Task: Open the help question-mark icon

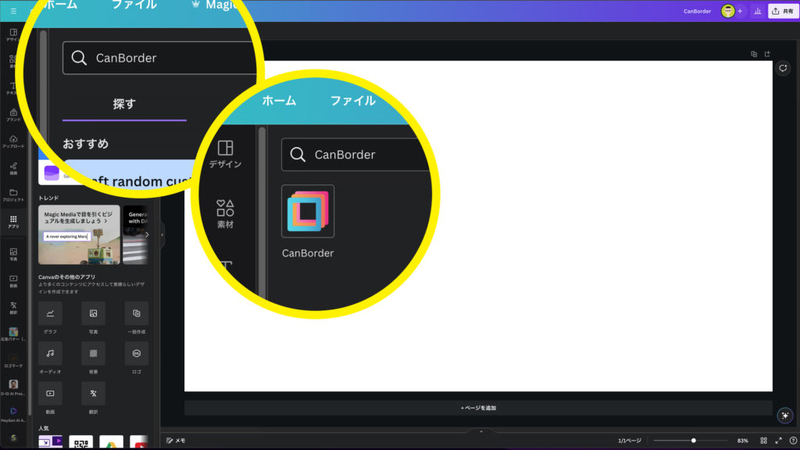Action: tap(793, 440)
